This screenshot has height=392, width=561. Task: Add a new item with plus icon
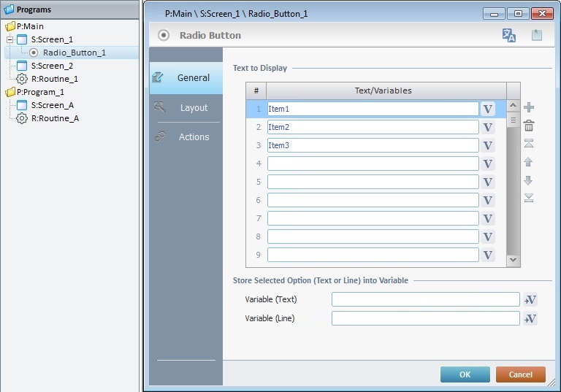coord(529,108)
